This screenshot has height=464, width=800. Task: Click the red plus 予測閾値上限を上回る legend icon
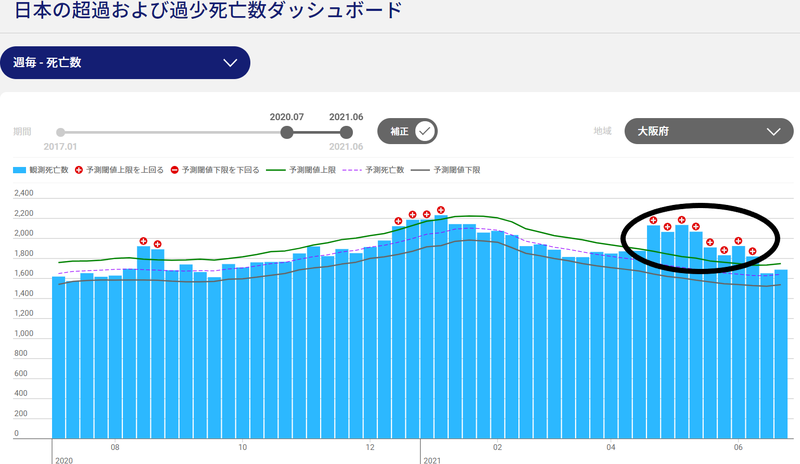79,170
